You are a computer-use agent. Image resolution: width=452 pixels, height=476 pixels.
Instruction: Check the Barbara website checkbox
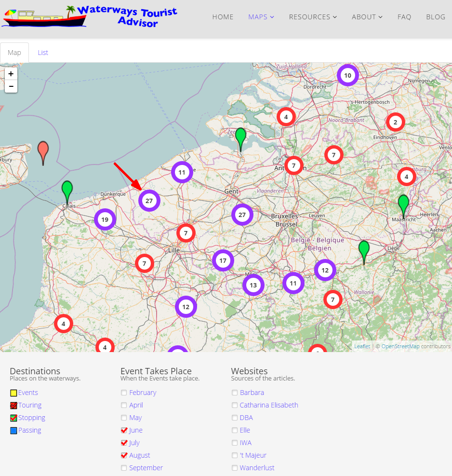pyautogui.click(x=235, y=393)
